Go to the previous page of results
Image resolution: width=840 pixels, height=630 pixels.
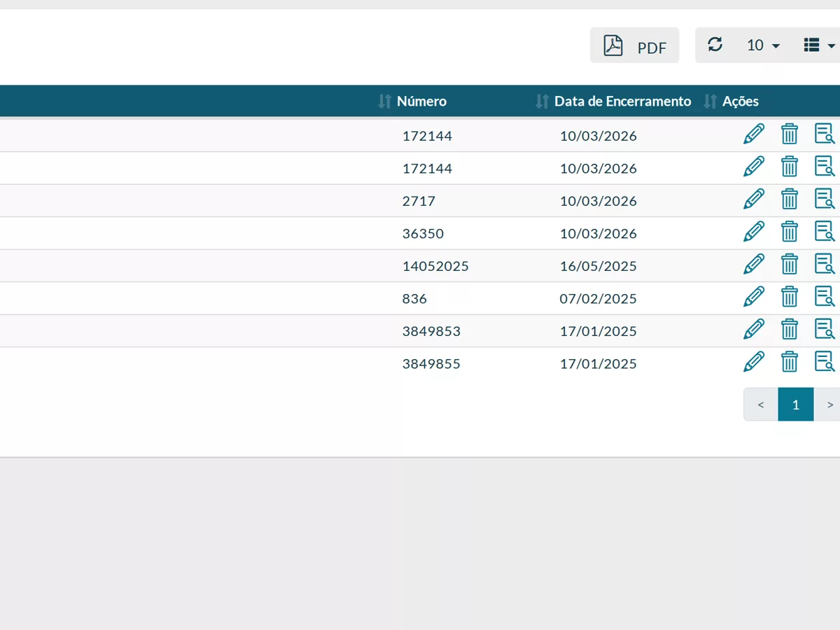coord(761,405)
